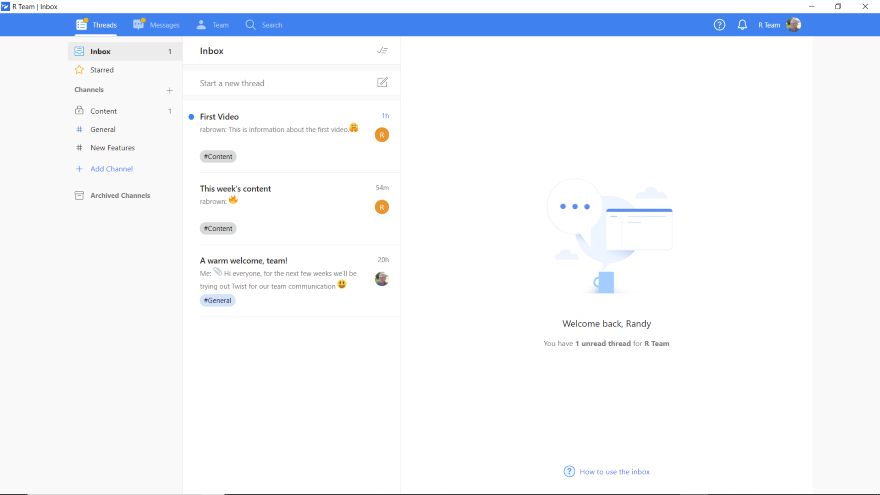Click the Team person icon

(x=201, y=24)
